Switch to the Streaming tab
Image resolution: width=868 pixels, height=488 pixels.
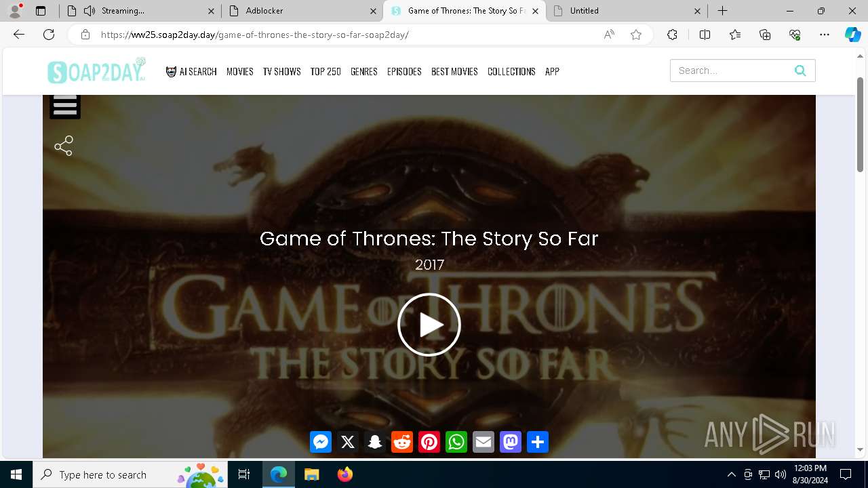click(x=139, y=11)
